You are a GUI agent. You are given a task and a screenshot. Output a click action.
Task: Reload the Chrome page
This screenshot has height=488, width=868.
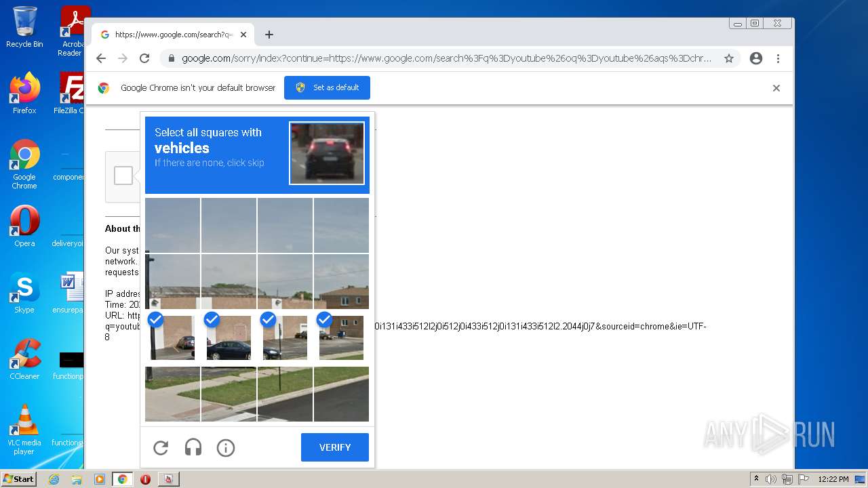coord(144,58)
